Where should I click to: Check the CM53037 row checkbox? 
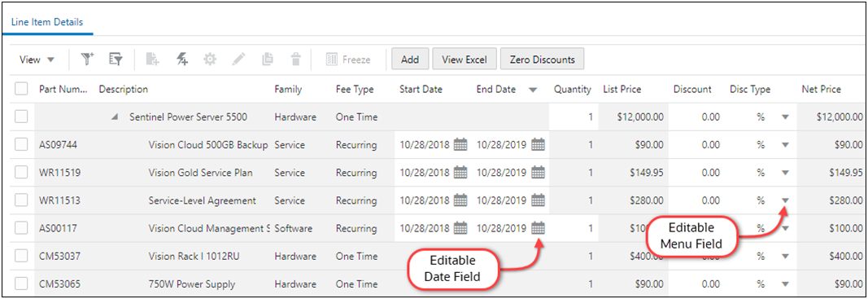[21, 257]
